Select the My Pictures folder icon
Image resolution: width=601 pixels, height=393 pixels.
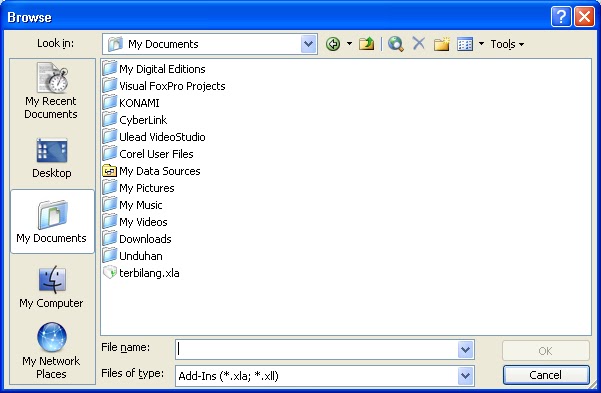[x=110, y=187]
